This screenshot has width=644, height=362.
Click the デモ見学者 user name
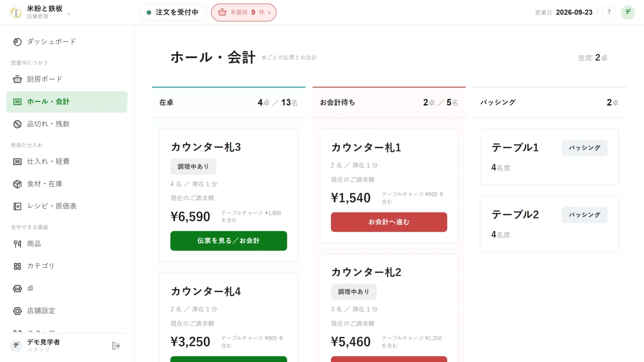(x=44, y=342)
